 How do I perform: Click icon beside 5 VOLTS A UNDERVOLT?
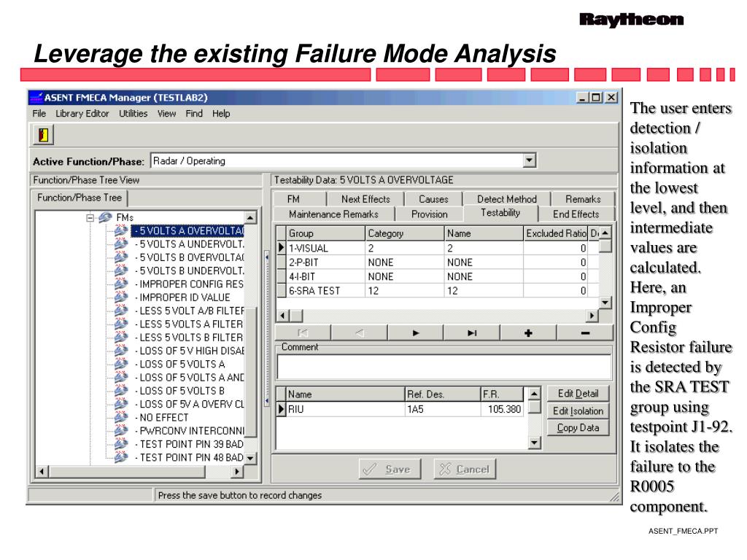122,244
